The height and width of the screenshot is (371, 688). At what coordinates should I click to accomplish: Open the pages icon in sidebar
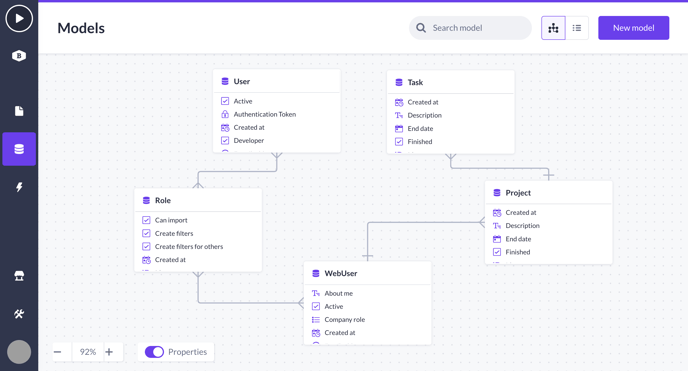19,111
